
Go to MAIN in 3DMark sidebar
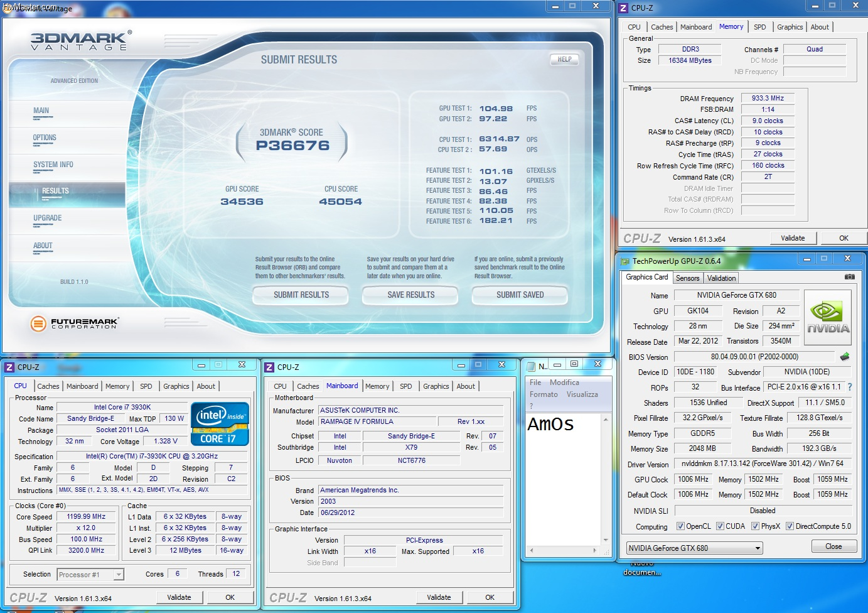(x=41, y=111)
